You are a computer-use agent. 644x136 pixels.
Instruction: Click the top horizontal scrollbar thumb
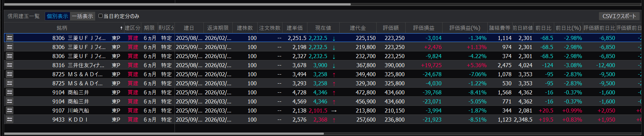tap(177, 4)
